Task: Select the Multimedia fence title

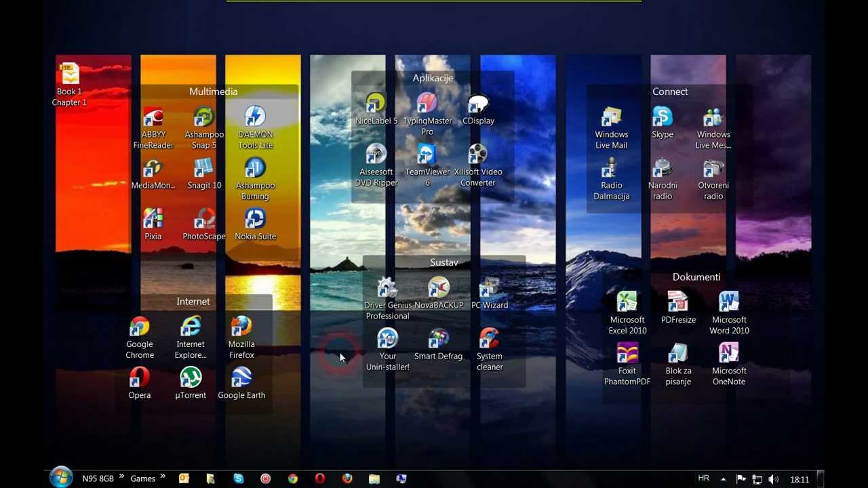Action: 213,91
